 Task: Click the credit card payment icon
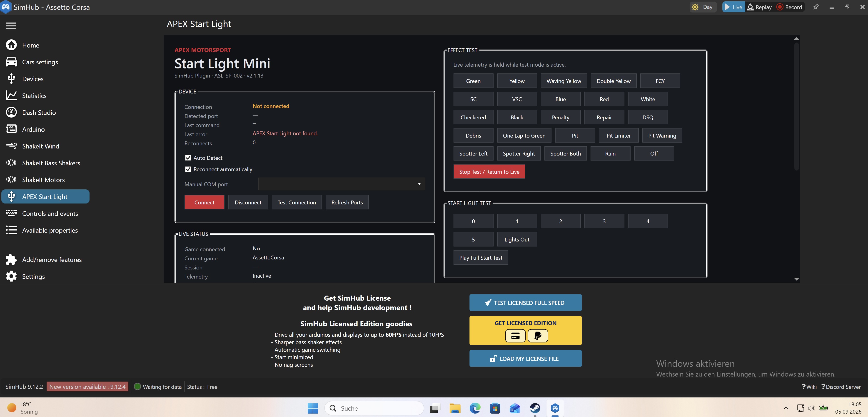515,336
